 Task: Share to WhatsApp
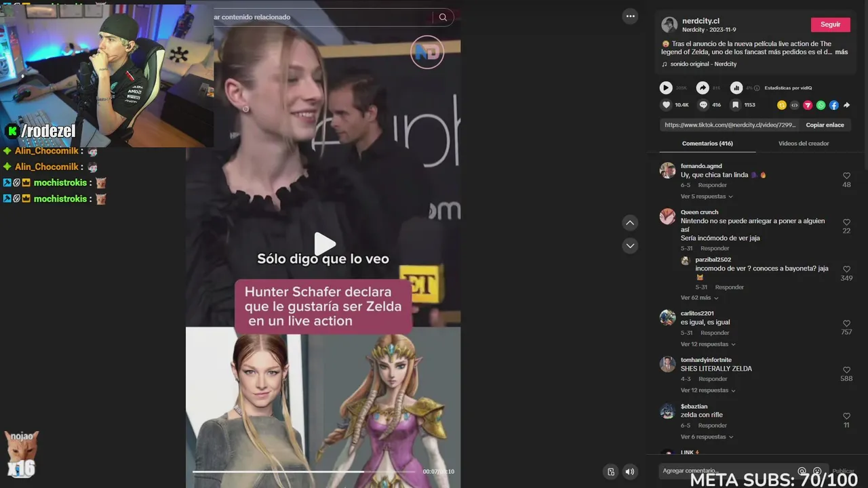tap(821, 105)
